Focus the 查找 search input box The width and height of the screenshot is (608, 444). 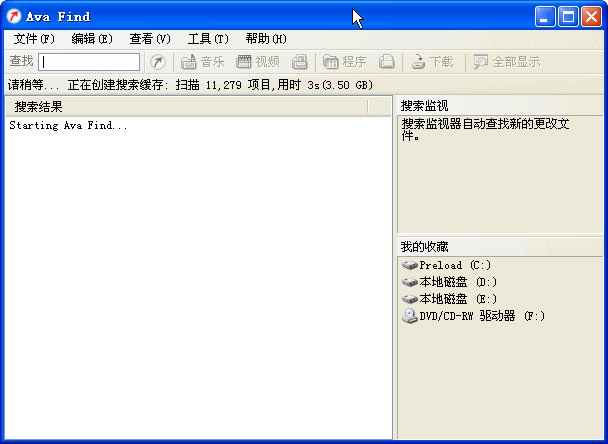[89, 62]
